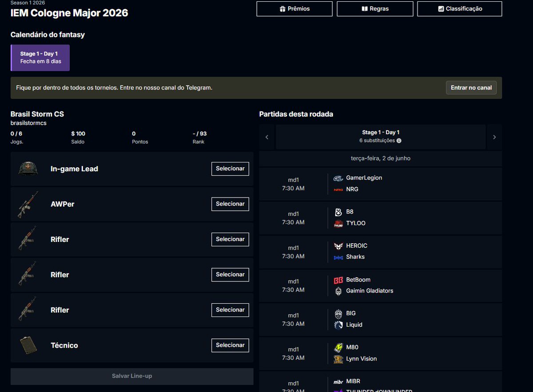Select a player for In-game Lead

[230, 169]
